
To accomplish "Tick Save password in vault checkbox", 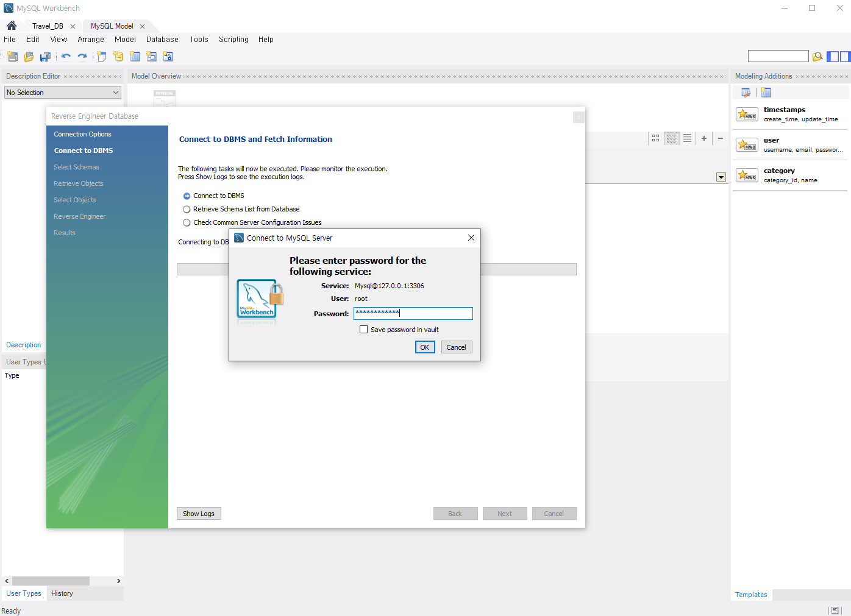I will point(364,330).
